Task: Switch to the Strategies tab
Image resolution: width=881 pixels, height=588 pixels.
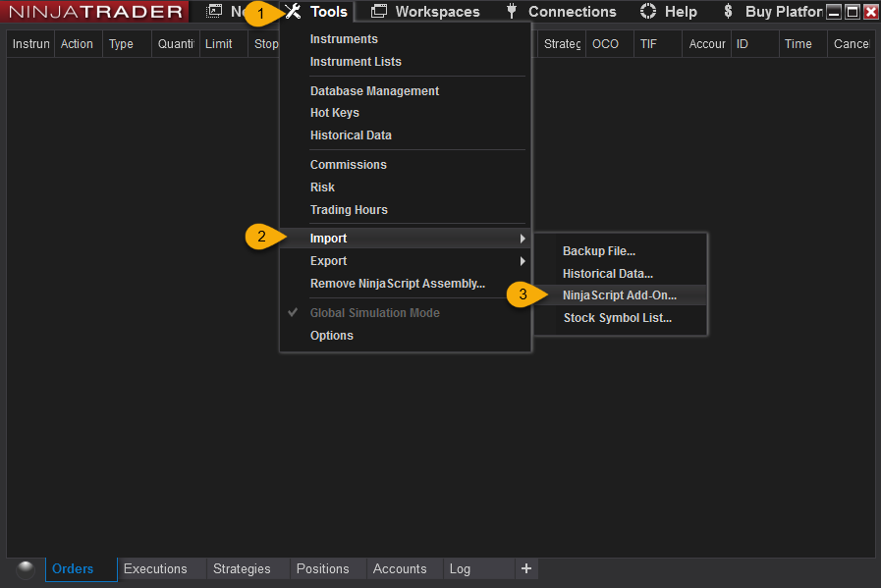Action: (x=248, y=569)
